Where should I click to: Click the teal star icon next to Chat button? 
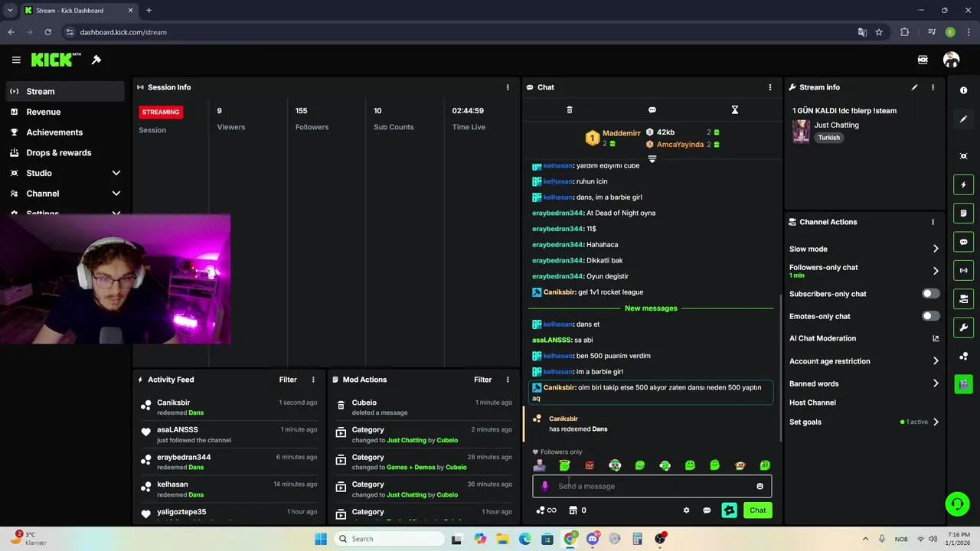[729, 510]
